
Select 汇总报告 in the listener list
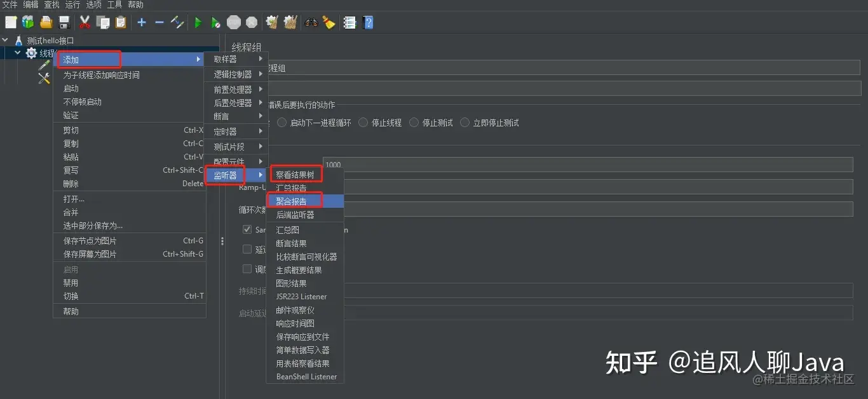(305, 188)
